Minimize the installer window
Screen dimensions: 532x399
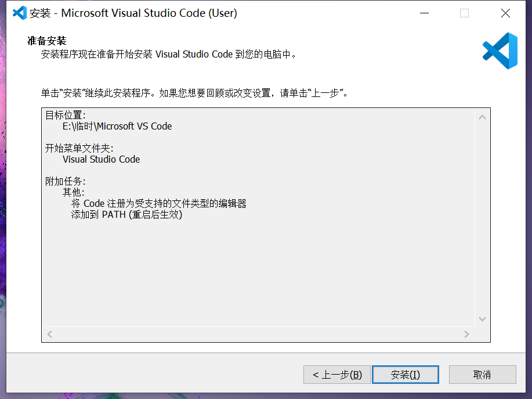tap(424, 13)
